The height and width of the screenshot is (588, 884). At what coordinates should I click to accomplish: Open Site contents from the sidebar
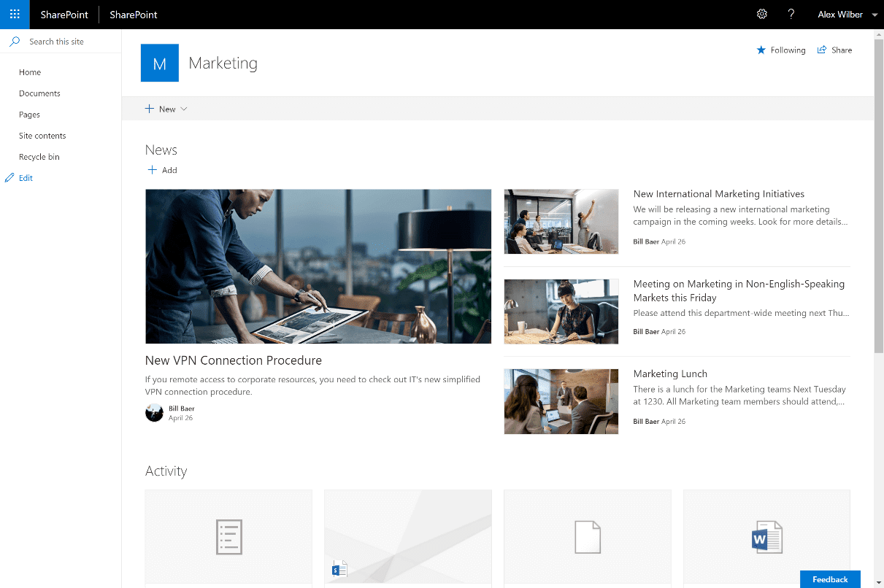[42, 135]
